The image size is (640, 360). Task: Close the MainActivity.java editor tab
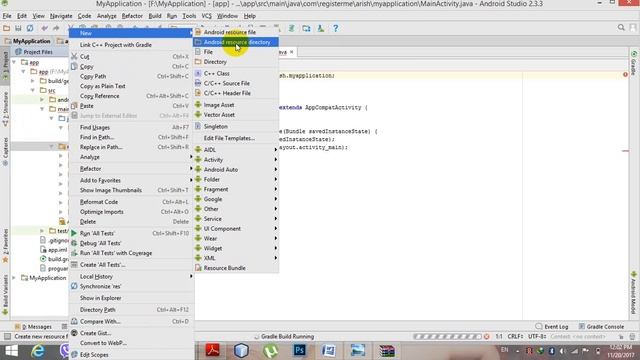point(291,52)
